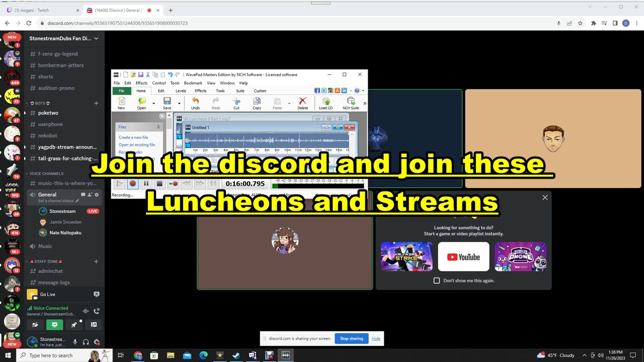644x362 pixels.
Task: Add channel to STAFF ZONE category
Action: pyautogui.click(x=96, y=261)
